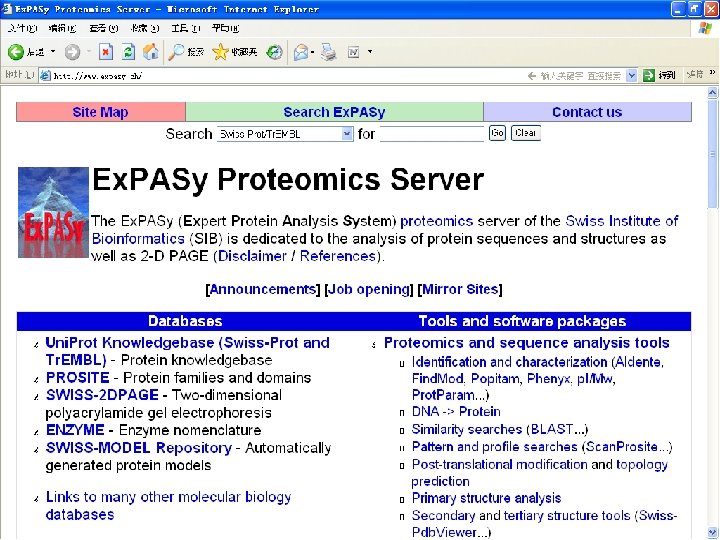Open the Identification and characterization link
The height and width of the screenshot is (540, 720).
click(510, 362)
